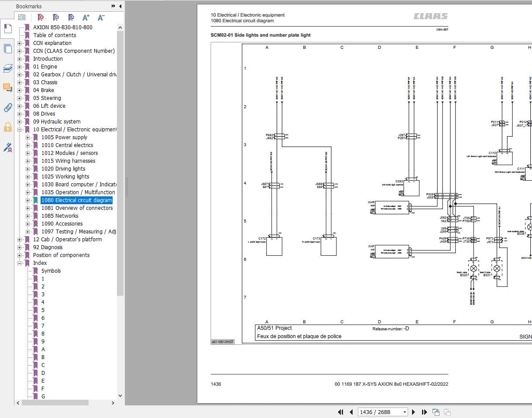Open the Security lock panel

[x=7, y=127]
